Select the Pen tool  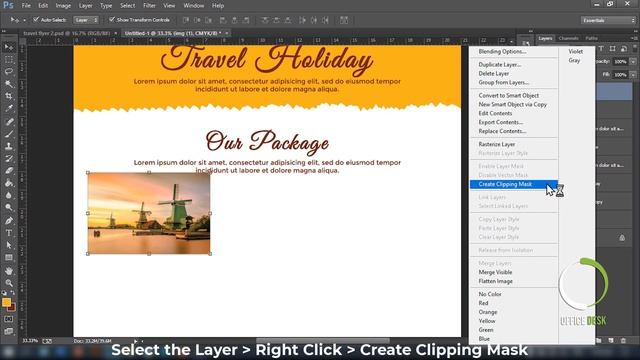point(9,221)
